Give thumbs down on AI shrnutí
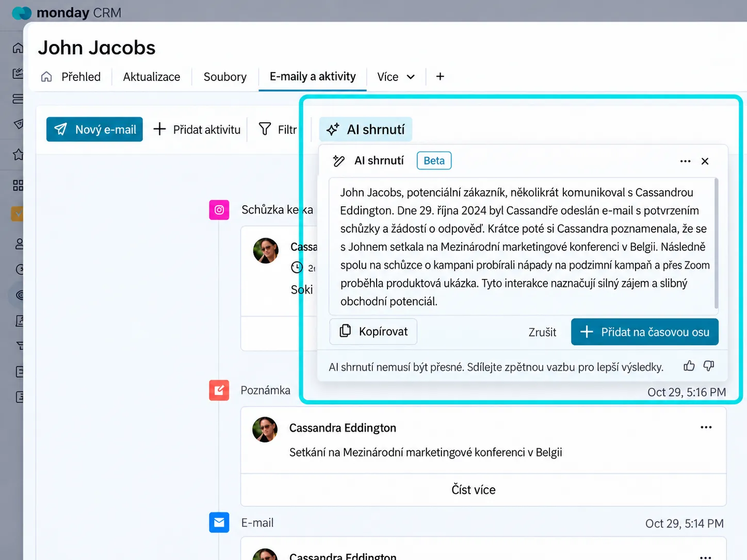This screenshot has height=560, width=747. (x=709, y=366)
